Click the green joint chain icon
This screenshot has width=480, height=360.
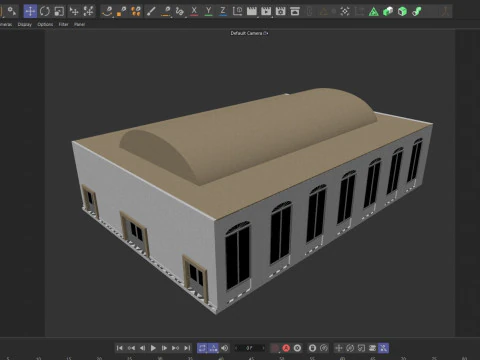(417, 12)
